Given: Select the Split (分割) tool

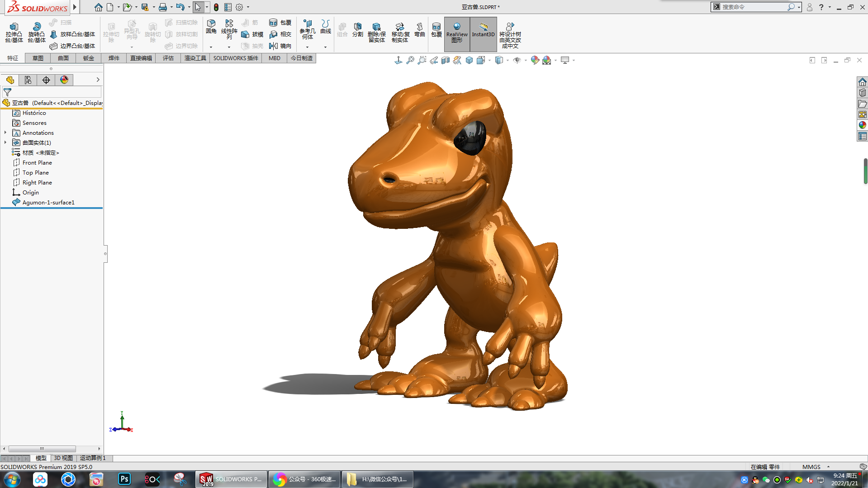Looking at the screenshot, I should pos(358,30).
